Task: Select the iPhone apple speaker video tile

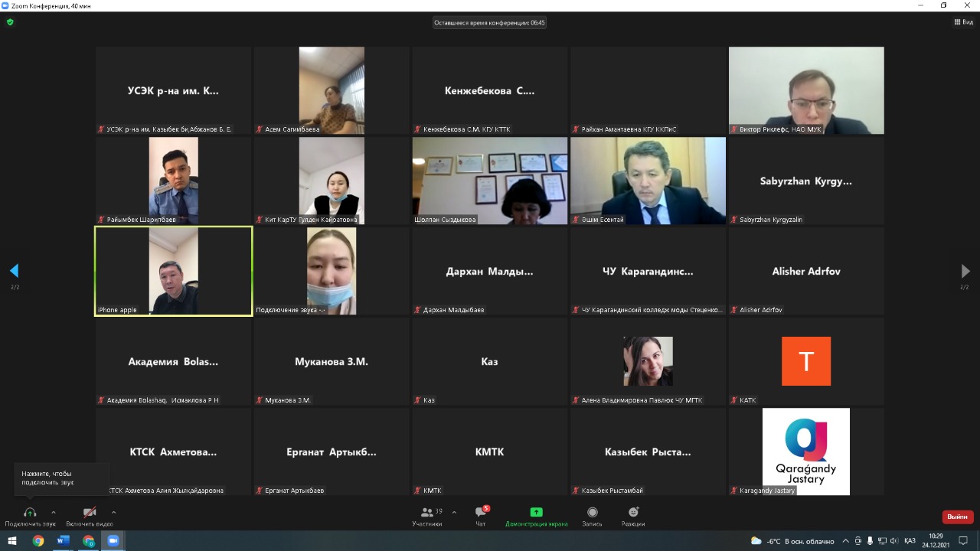Action: [x=174, y=271]
